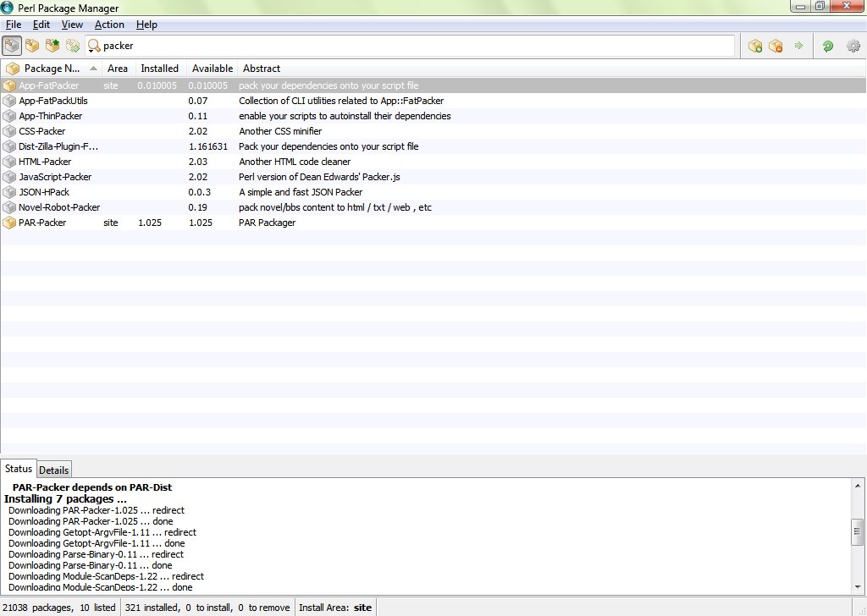Image resolution: width=867 pixels, height=616 pixels.
Task: Click the Novel-Robot-Packer package icon
Action: pos(9,207)
